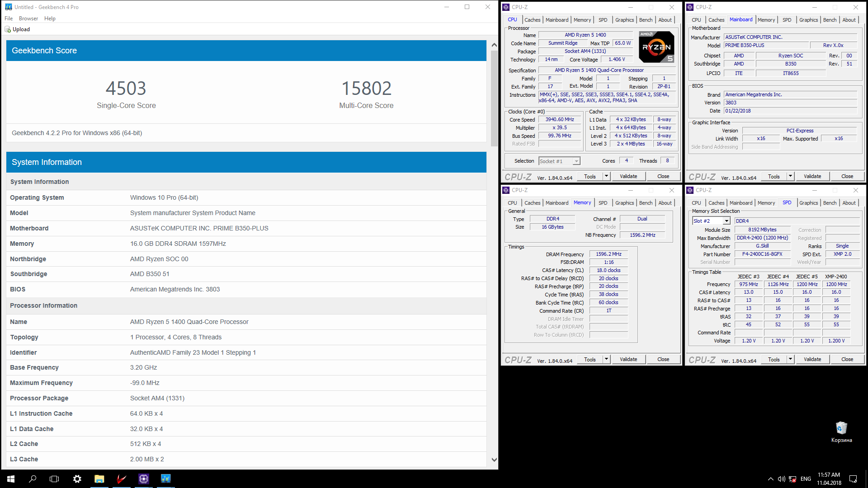The height and width of the screenshot is (488, 868).
Task: Click Close in the Mainboard window
Action: pos(847,176)
